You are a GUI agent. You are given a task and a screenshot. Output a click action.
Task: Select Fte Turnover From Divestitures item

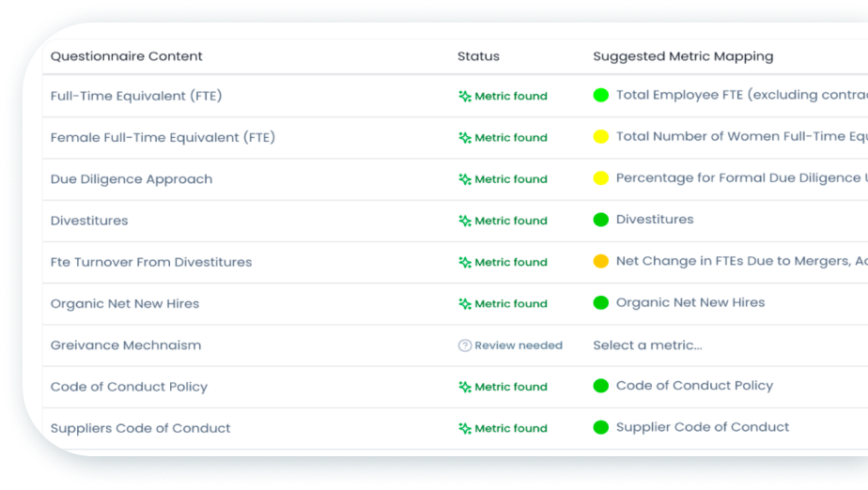point(151,262)
